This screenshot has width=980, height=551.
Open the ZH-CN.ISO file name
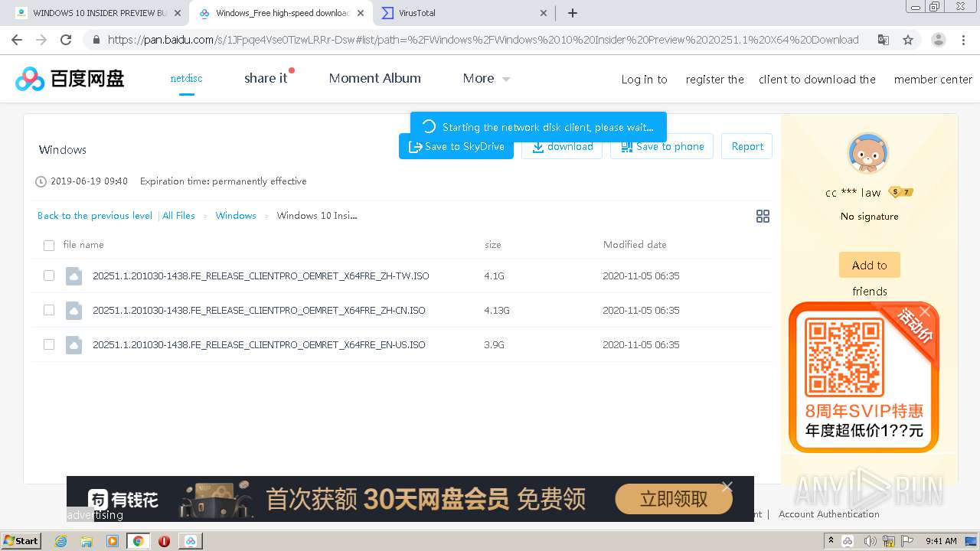pyautogui.click(x=259, y=310)
